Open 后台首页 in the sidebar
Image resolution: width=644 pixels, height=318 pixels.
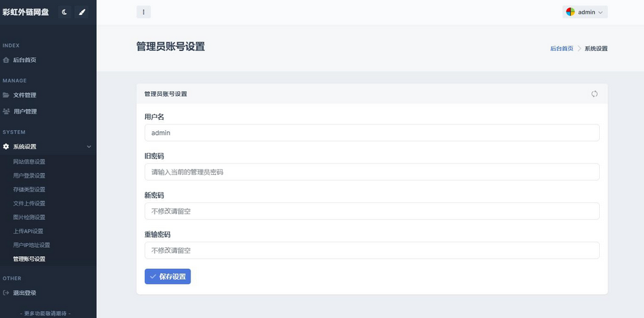click(25, 60)
